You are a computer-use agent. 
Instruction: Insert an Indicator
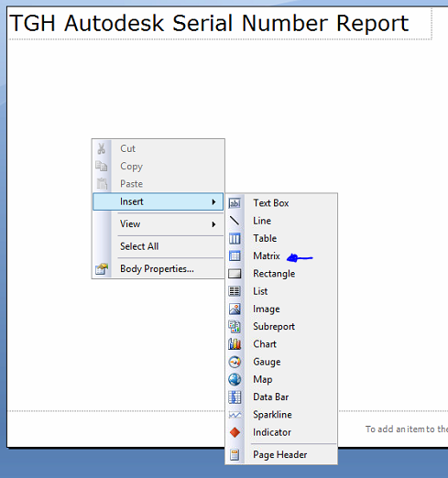(x=281, y=432)
